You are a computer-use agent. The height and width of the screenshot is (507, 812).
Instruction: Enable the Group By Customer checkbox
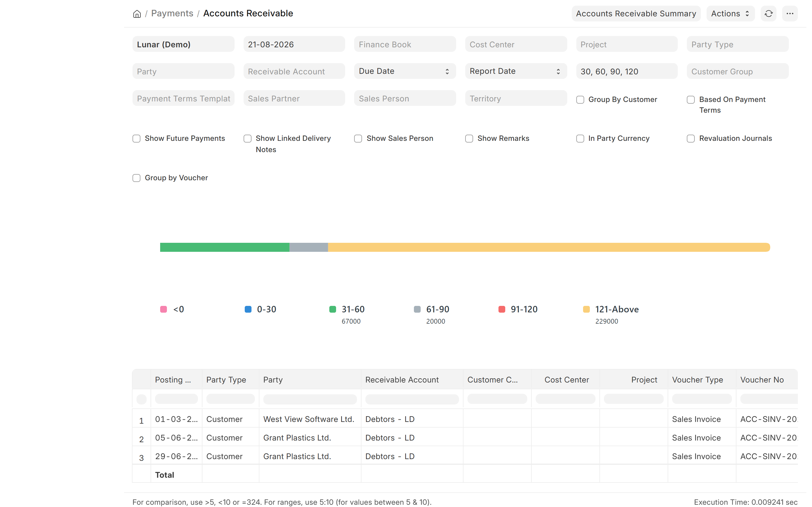(x=580, y=100)
